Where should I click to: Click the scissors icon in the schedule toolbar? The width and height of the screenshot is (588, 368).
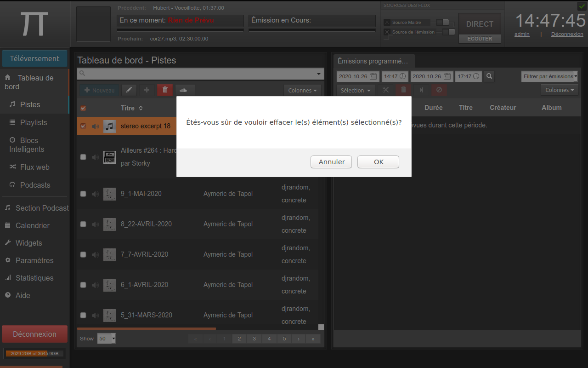(x=385, y=90)
